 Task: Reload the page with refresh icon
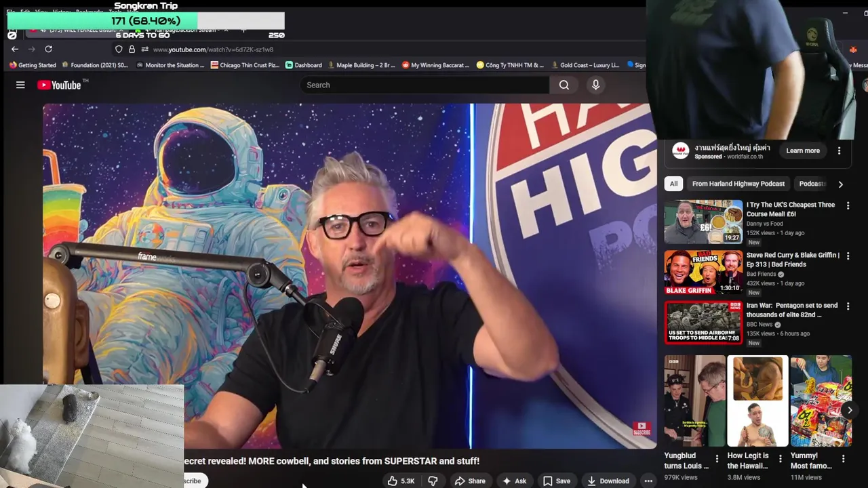[x=48, y=49]
